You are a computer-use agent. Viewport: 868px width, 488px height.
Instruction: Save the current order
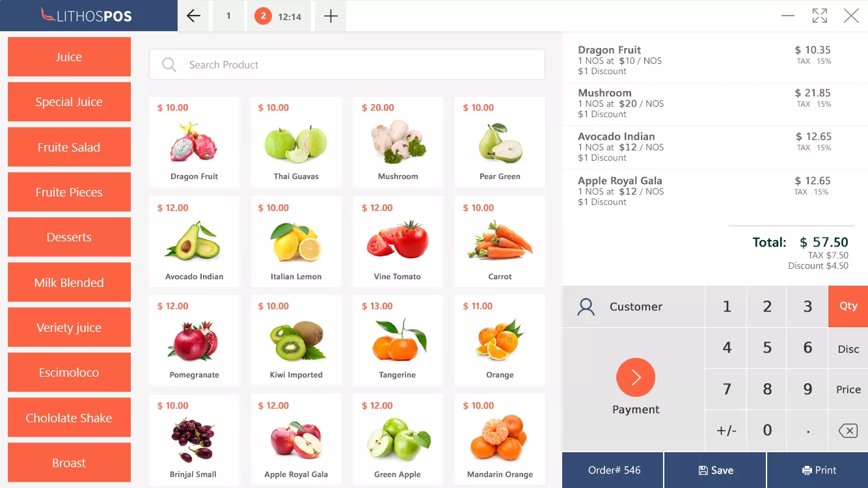[715, 470]
